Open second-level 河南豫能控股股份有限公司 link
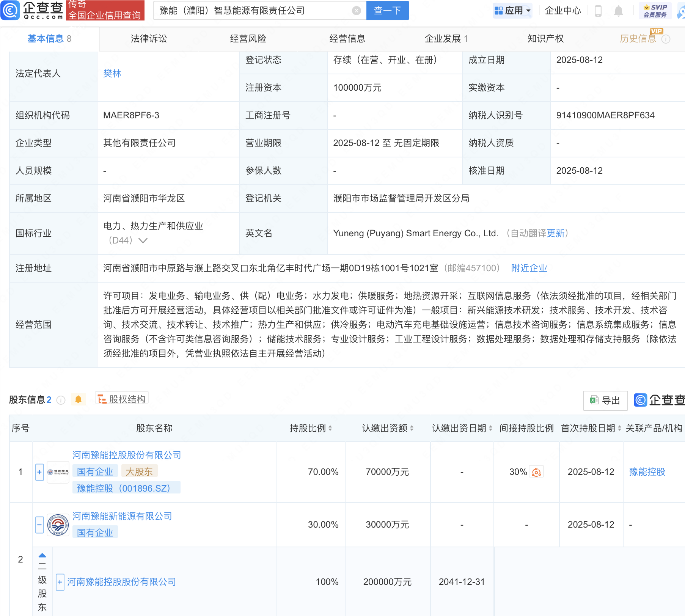Viewport: 685px width, 616px height. [122, 582]
